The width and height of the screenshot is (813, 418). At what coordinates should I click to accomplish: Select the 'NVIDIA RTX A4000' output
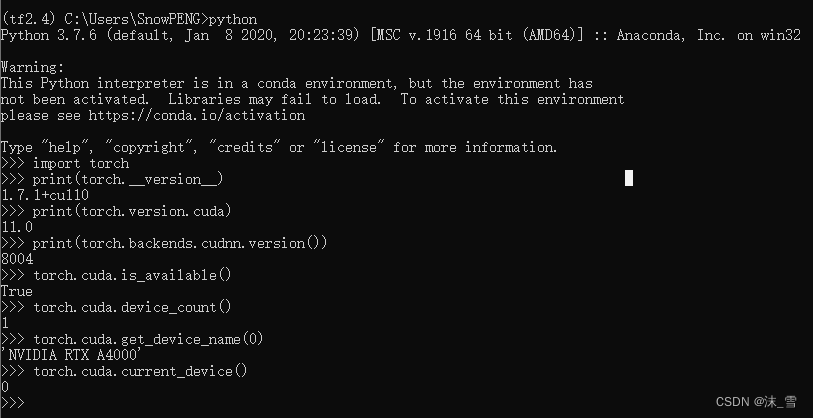pos(71,355)
